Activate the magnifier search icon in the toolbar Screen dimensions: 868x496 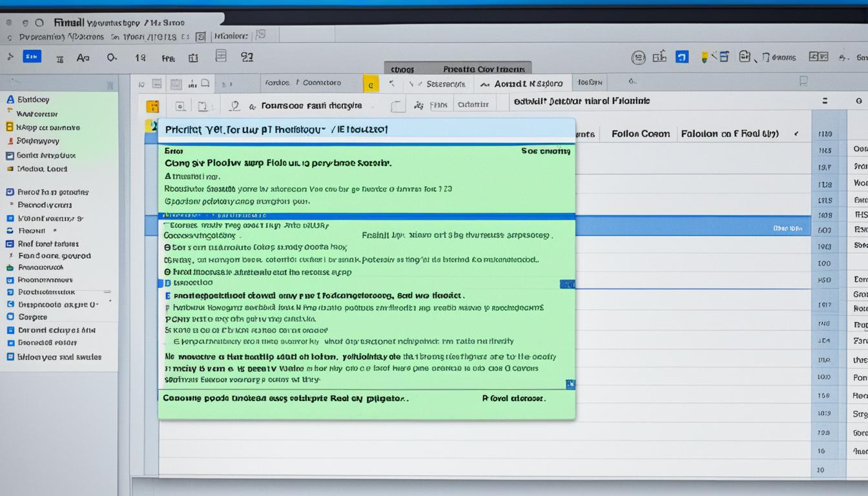pos(111,57)
